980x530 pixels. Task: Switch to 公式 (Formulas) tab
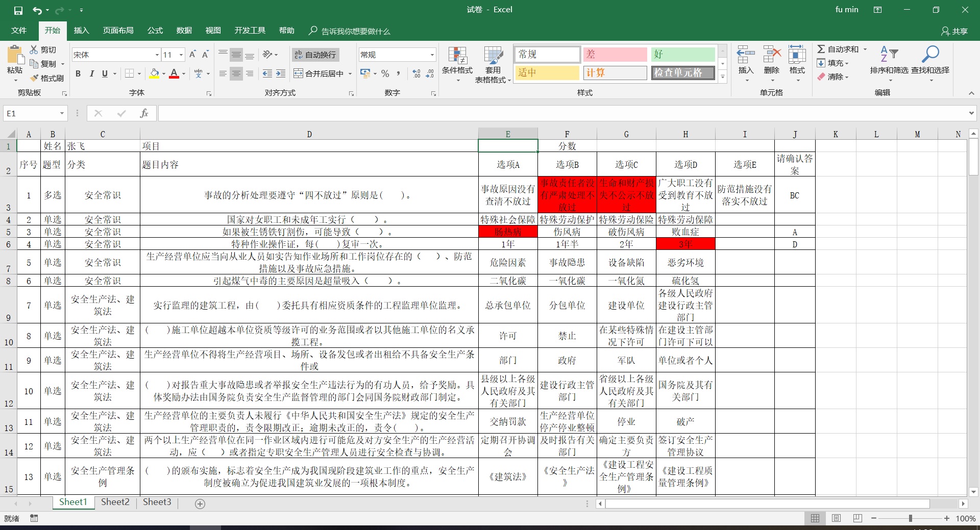pyautogui.click(x=155, y=31)
